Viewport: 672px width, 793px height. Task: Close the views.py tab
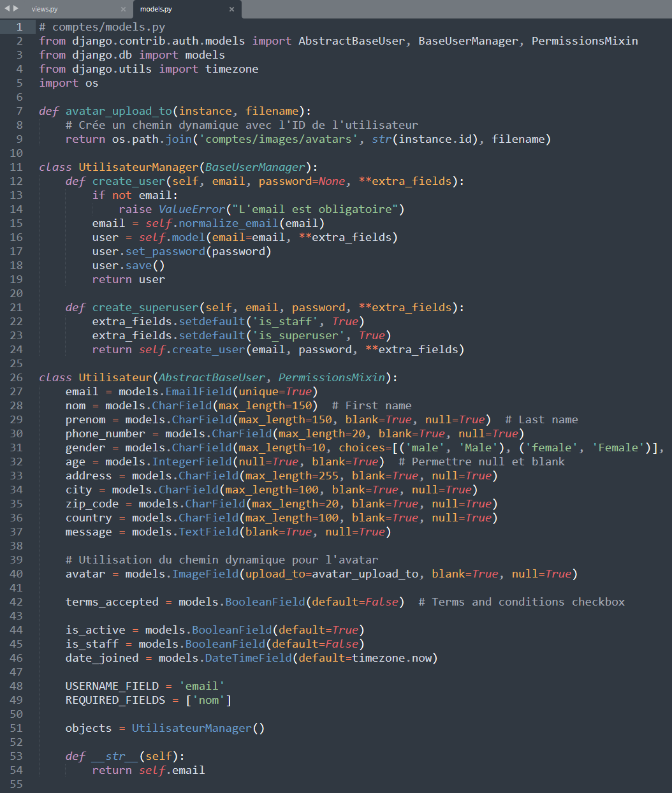coord(123,9)
